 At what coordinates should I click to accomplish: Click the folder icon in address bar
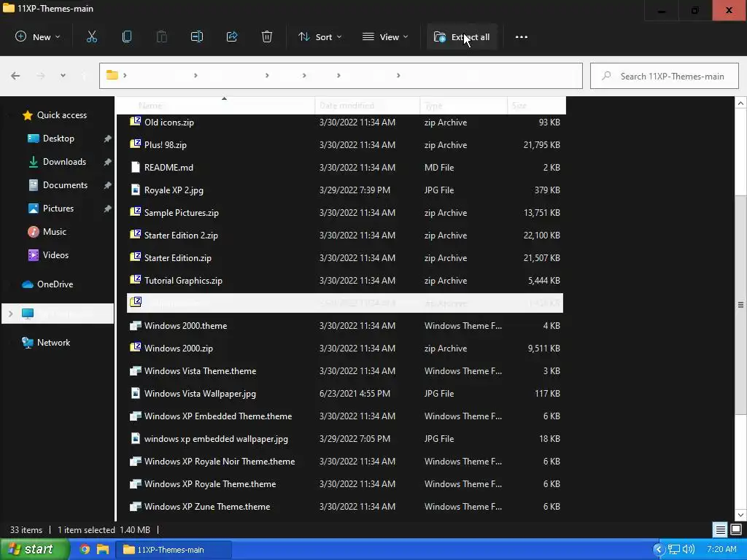(112, 75)
